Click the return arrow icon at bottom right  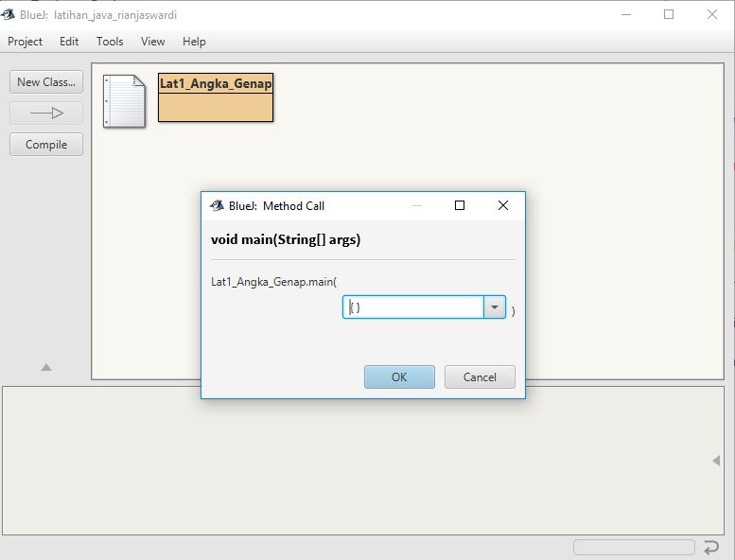click(x=711, y=548)
